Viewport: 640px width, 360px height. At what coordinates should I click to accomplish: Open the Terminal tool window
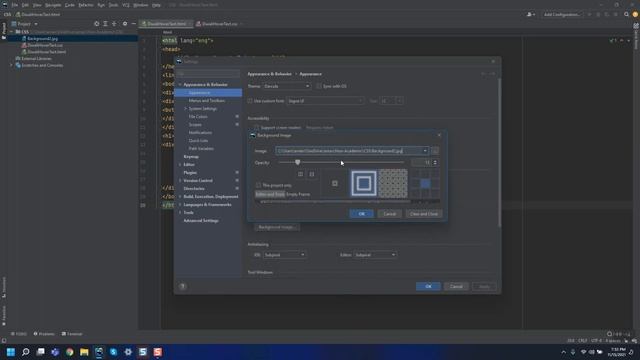point(72,334)
